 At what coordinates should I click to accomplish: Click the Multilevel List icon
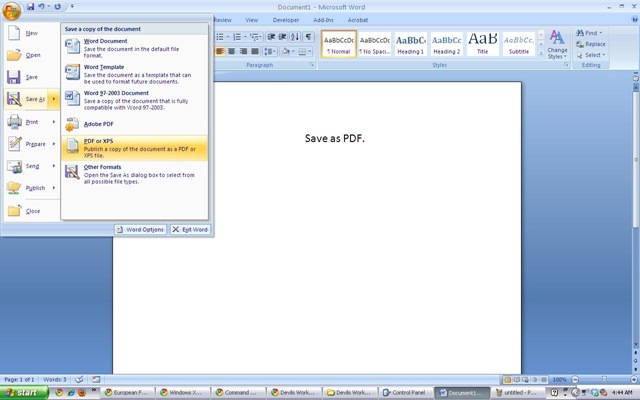[256, 37]
